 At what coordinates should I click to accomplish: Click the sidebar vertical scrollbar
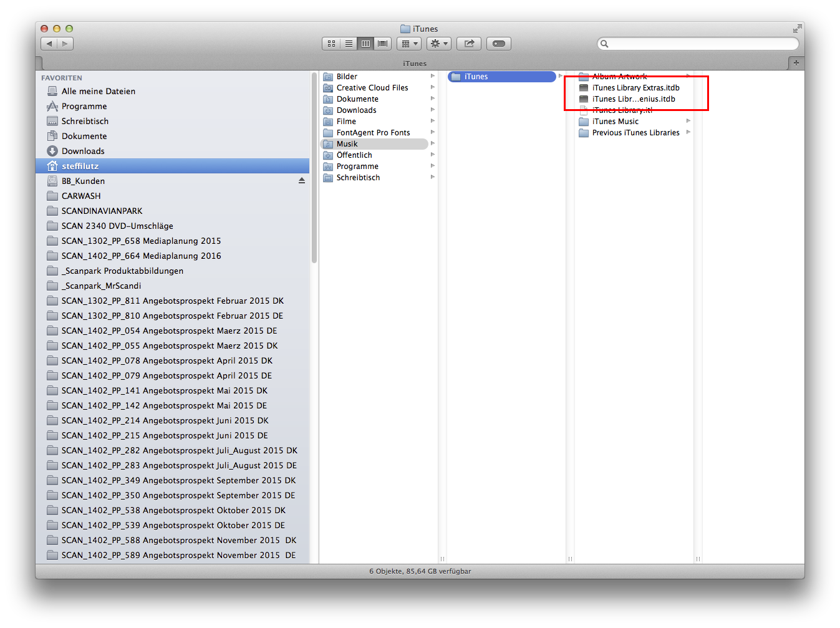pos(314,168)
